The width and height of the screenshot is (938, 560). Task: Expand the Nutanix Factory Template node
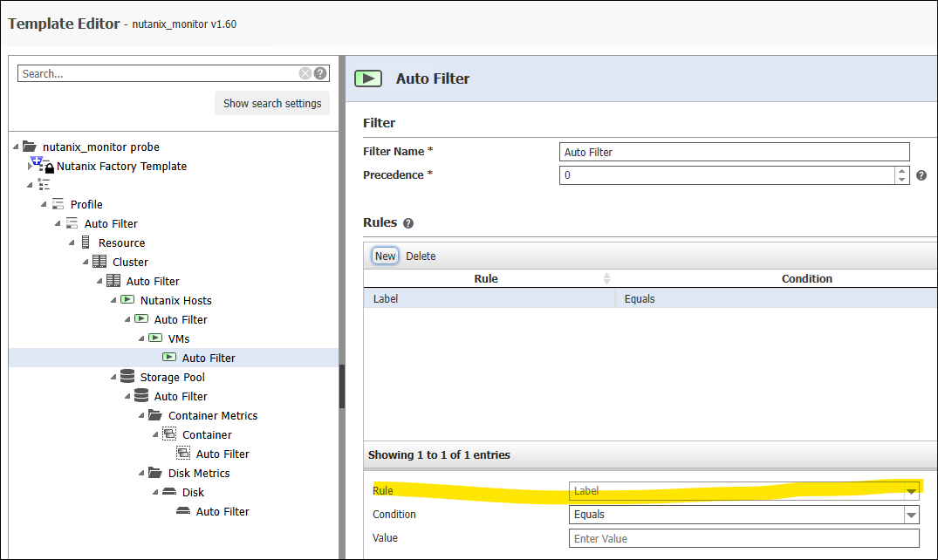coord(30,166)
